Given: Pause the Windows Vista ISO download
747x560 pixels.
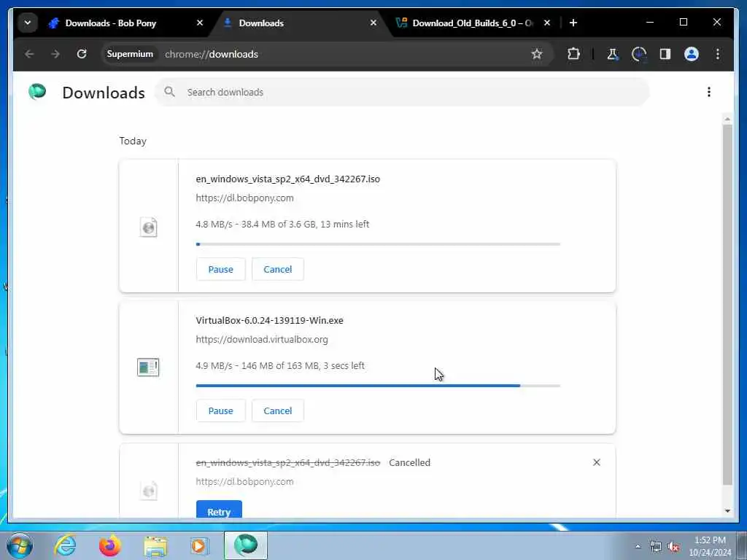Looking at the screenshot, I should coord(220,270).
